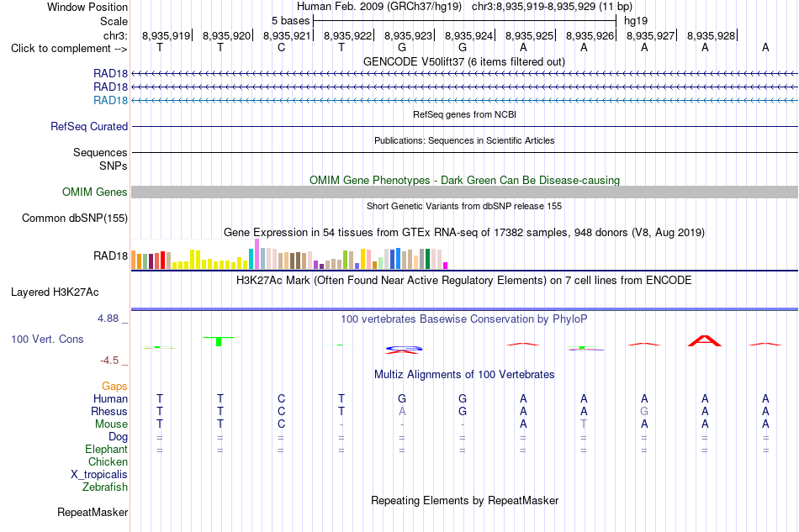This screenshot has height=532, width=799.
Task: Open the Common dbSNP(155) track label
Action: 75,218
